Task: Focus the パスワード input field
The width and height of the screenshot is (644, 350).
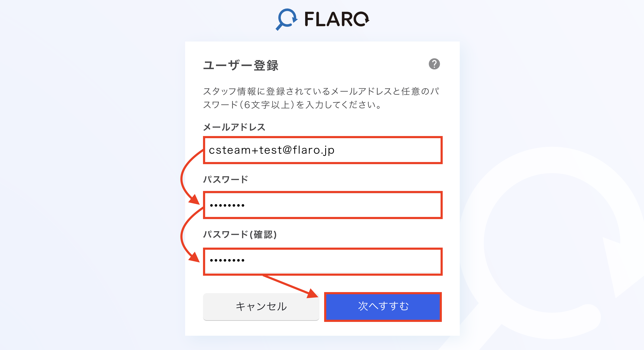Action: tap(322, 205)
